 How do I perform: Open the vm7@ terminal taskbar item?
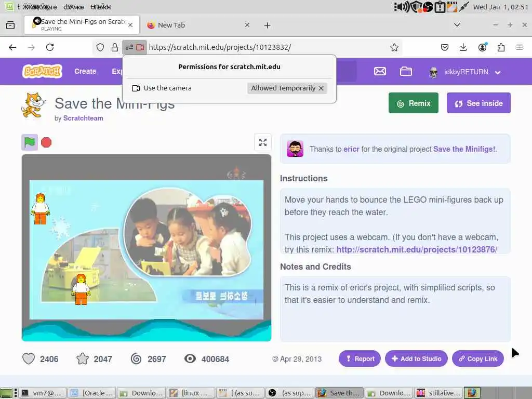tap(42, 393)
